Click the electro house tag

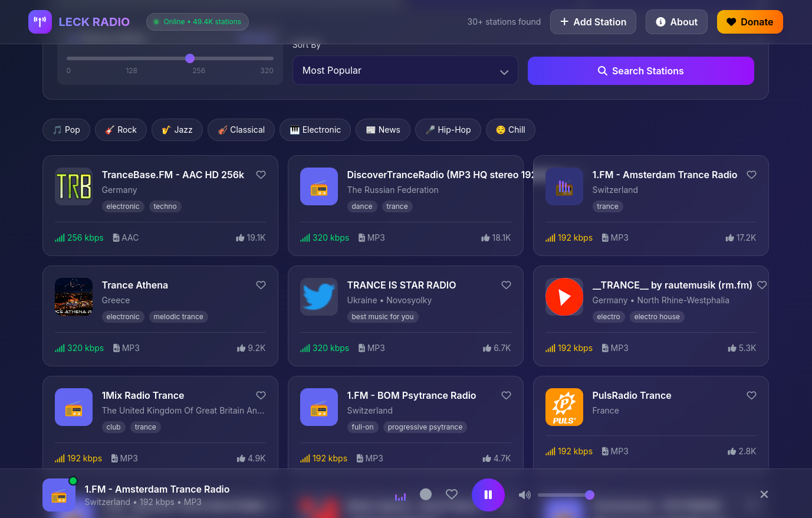click(657, 317)
